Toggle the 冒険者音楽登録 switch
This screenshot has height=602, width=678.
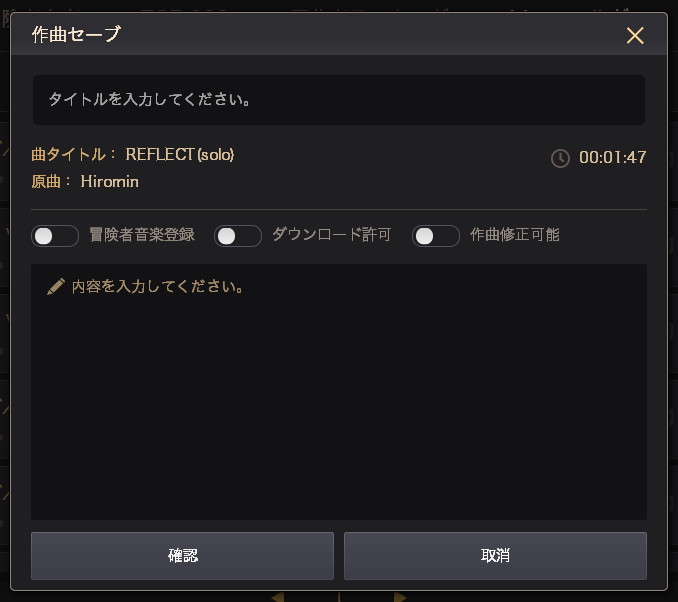coord(55,236)
